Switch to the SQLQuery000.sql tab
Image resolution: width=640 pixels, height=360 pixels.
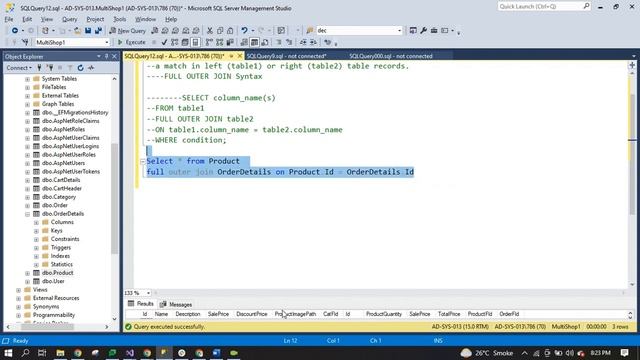pos(391,56)
